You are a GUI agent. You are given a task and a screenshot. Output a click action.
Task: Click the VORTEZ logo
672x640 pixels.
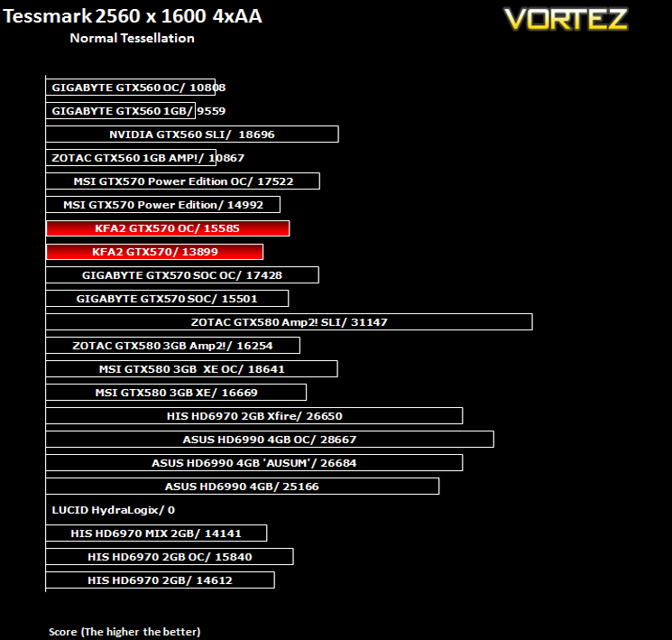(x=566, y=19)
